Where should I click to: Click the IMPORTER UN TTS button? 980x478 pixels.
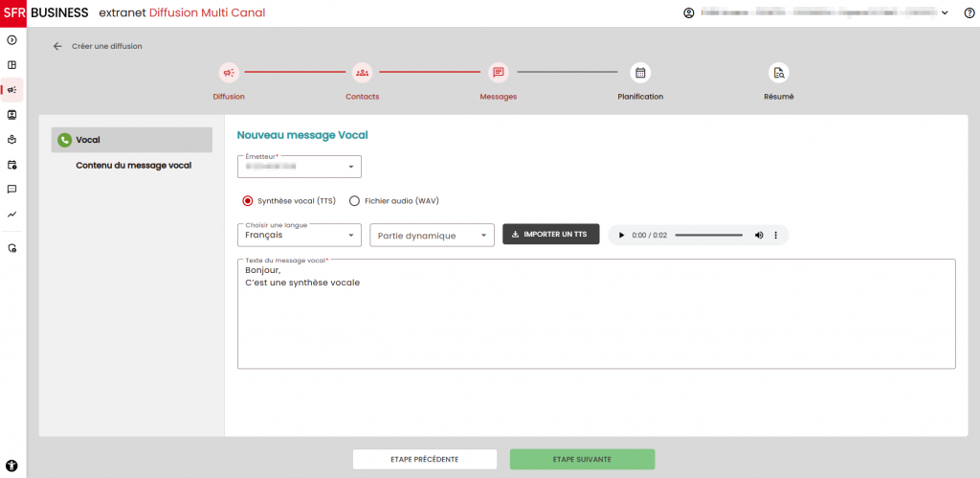pos(550,235)
